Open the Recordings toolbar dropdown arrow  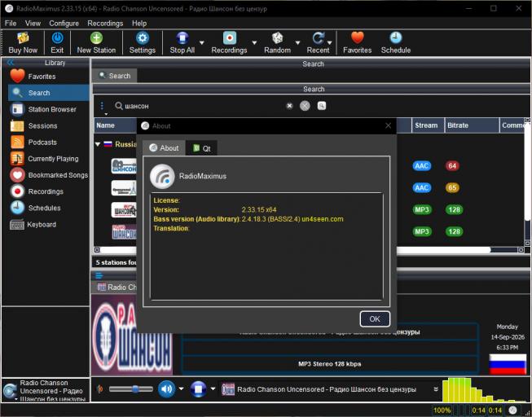(254, 42)
